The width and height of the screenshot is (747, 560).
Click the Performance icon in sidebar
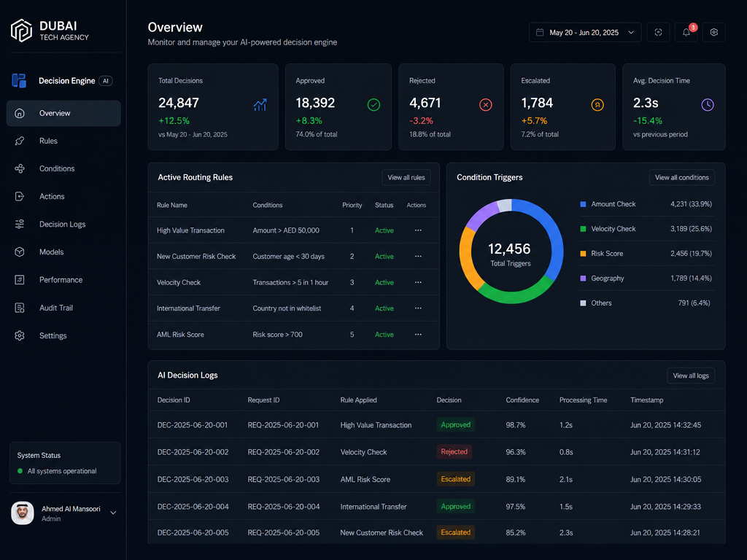click(x=20, y=279)
